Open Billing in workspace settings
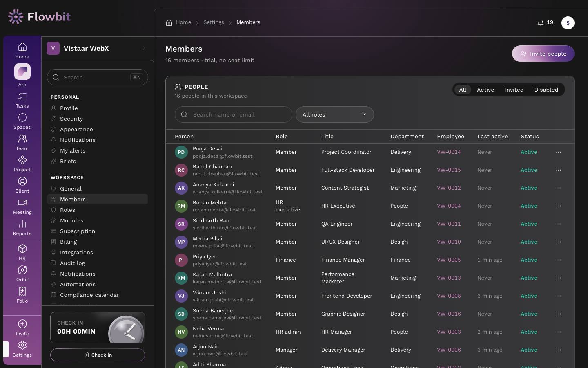The width and height of the screenshot is (588, 368). click(98, 242)
